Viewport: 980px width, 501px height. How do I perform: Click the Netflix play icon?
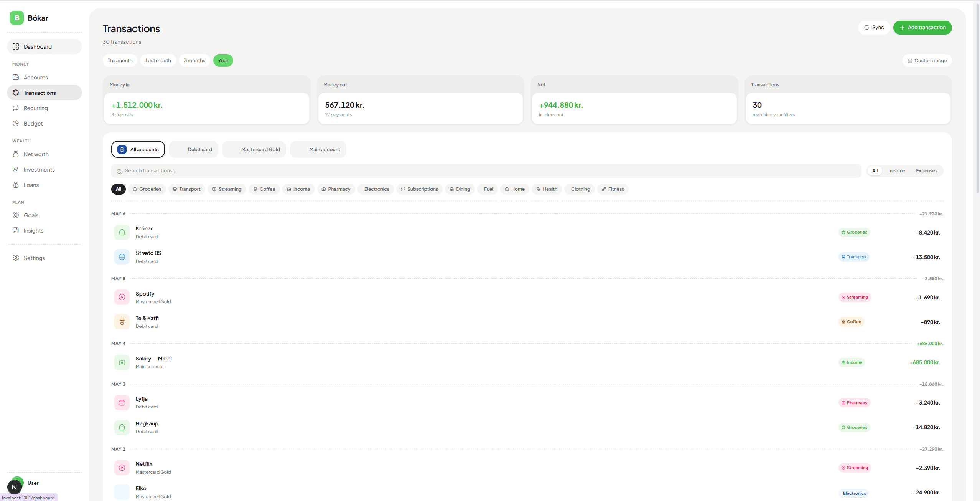coord(122,468)
